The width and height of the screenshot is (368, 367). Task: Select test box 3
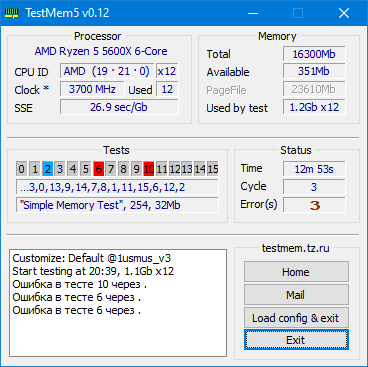[60, 169]
